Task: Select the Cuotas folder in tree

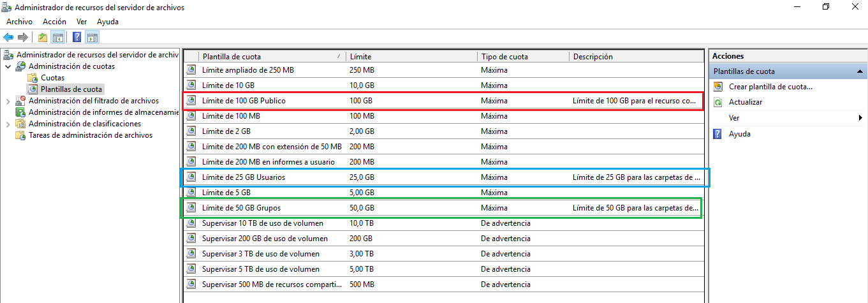Action: [x=52, y=78]
